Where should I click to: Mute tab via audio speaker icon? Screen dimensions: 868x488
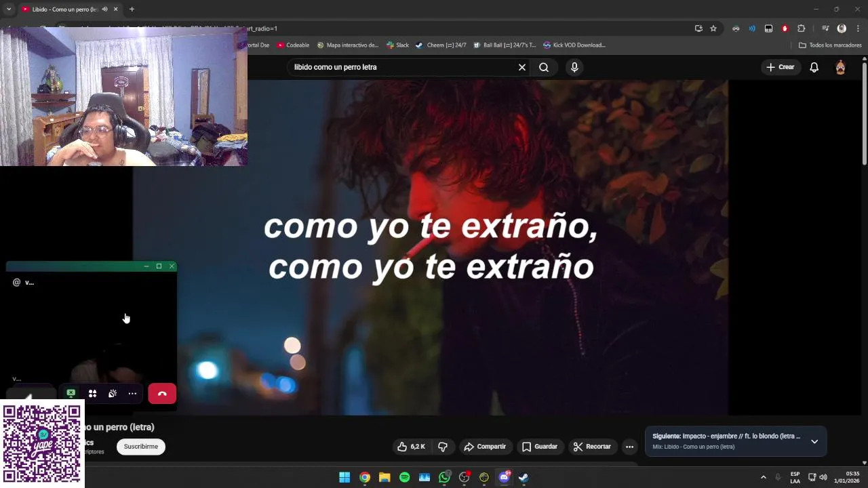[x=104, y=9]
